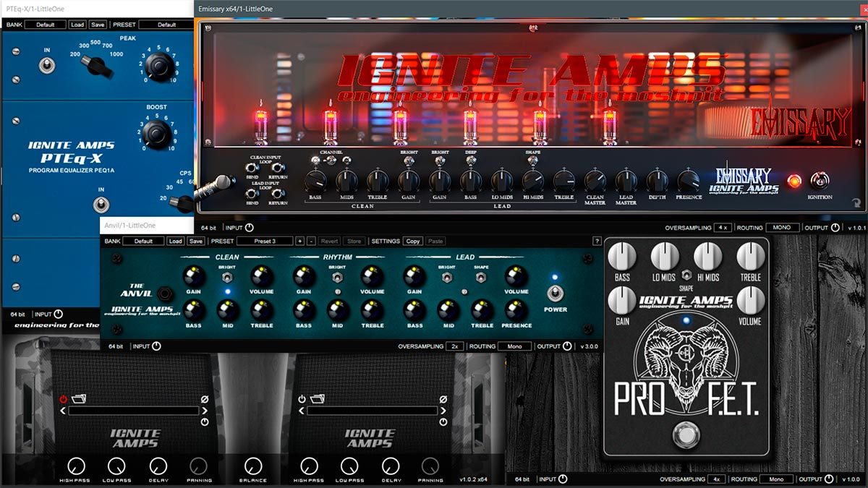Invert phase on right cabinet (Ø icon)

443,399
